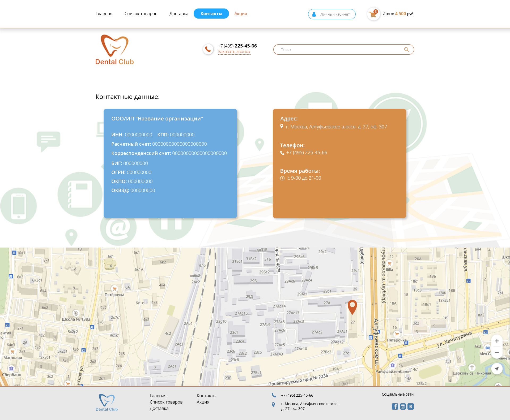
Task: Open footer Контакты link
Action: [206, 396]
